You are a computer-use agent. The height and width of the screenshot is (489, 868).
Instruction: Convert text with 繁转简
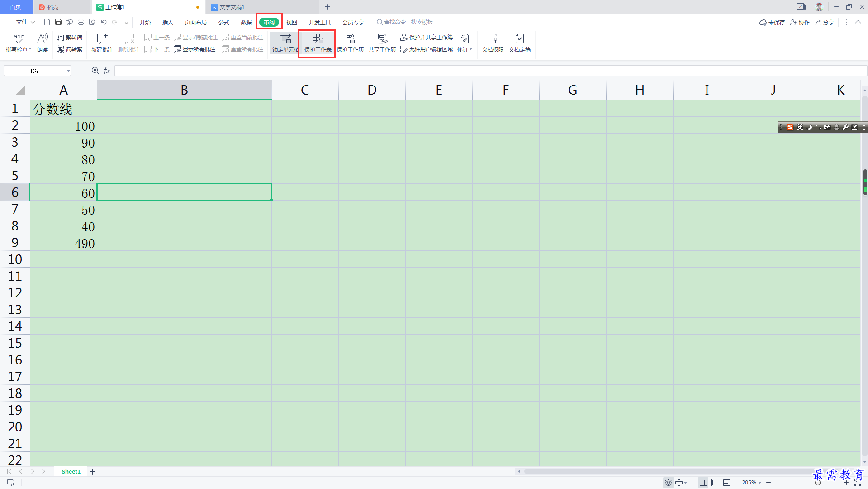pos(70,37)
